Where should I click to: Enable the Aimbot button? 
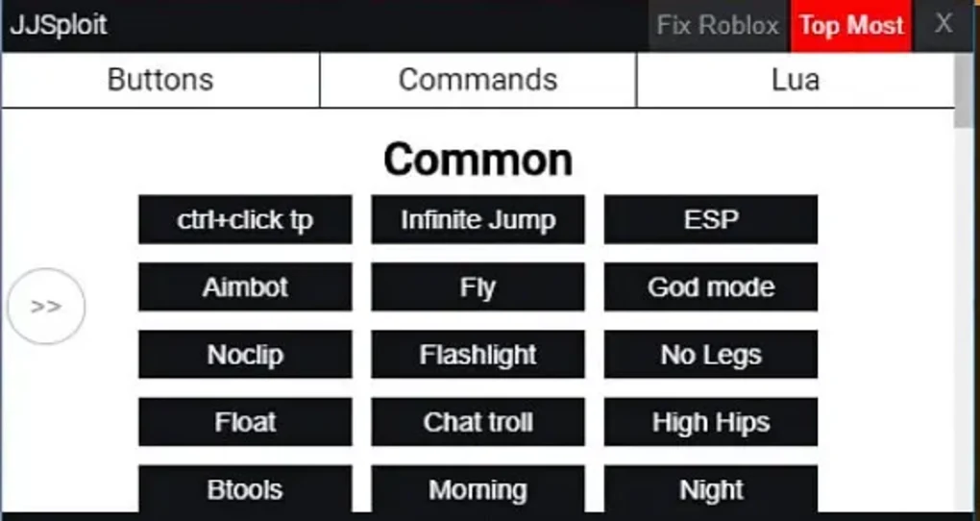pyautogui.click(x=245, y=287)
